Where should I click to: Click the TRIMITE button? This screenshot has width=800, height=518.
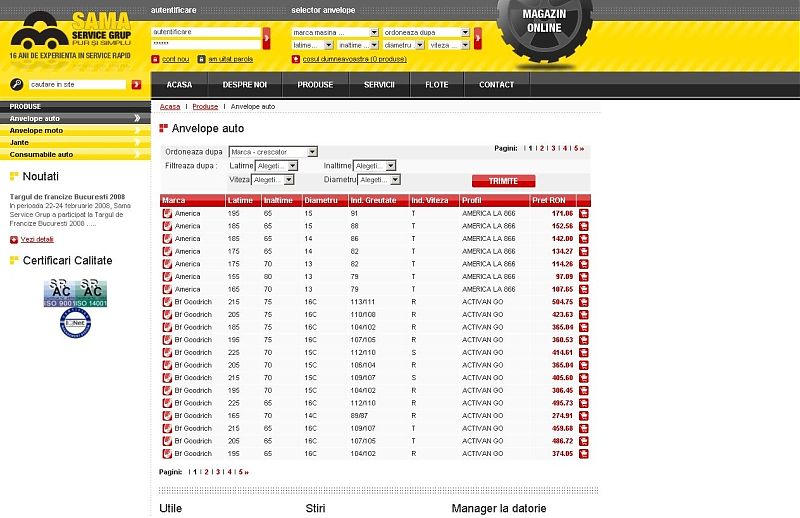click(504, 181)
